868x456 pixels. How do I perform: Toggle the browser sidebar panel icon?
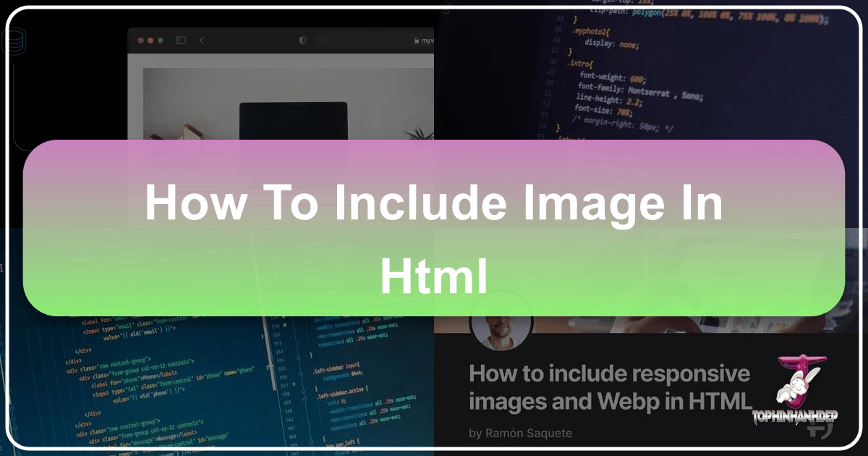[x=180, y=41]
